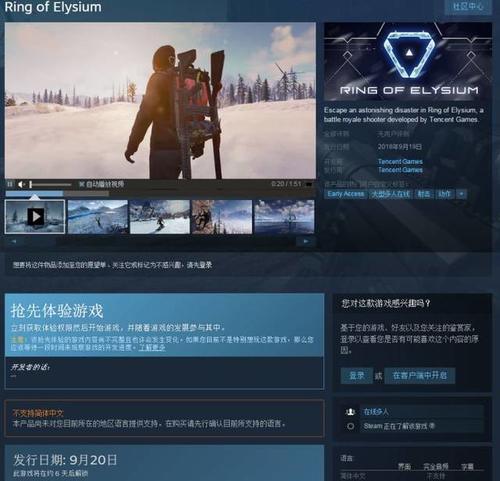Viewport: 500px width, 481px height.
Task: Click the 发行日期: 9月20日 text
Action: 65,460
